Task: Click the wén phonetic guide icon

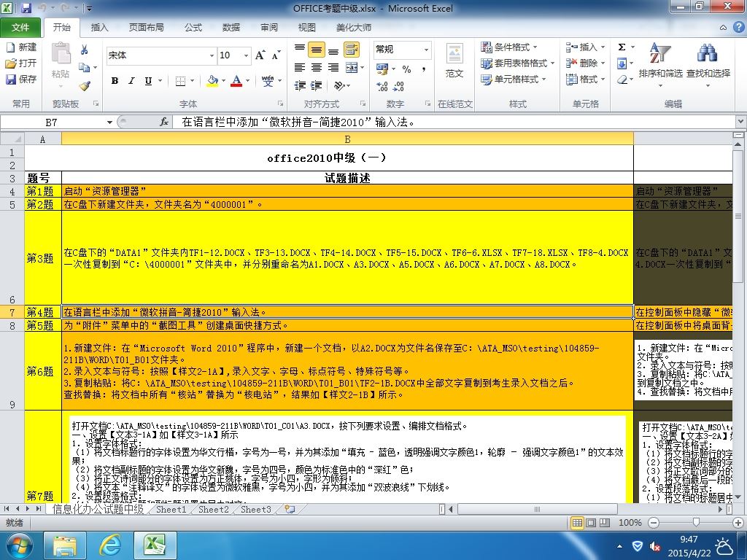Action: coord(267,81)
